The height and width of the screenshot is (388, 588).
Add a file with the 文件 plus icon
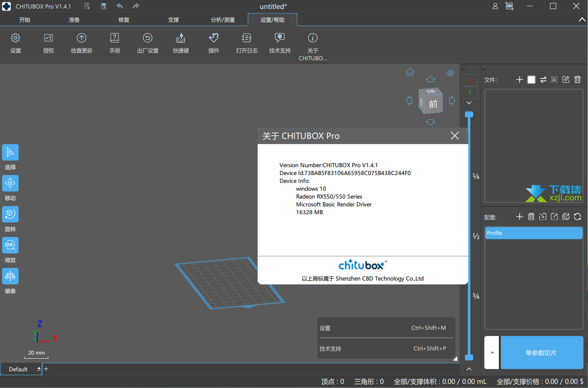coord(519,80)
